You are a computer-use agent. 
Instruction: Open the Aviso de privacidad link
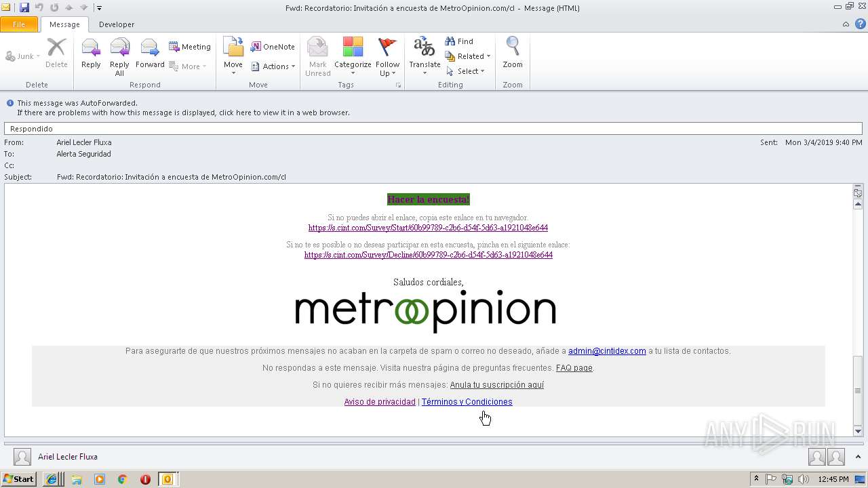(380, 402)
